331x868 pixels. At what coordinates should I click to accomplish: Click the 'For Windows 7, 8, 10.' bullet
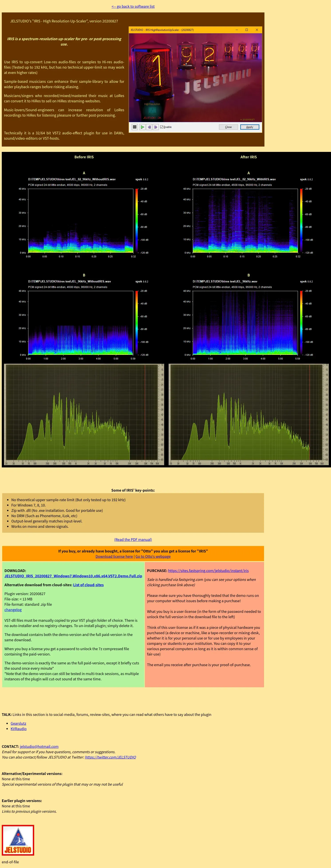(28, 505)
